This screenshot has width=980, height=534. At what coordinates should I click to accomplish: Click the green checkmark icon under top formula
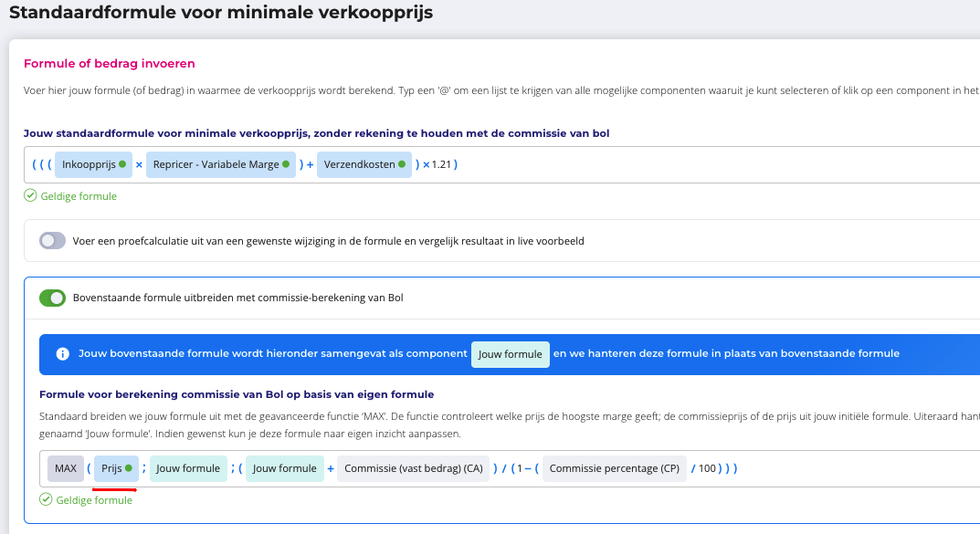[x=30, y=196]
